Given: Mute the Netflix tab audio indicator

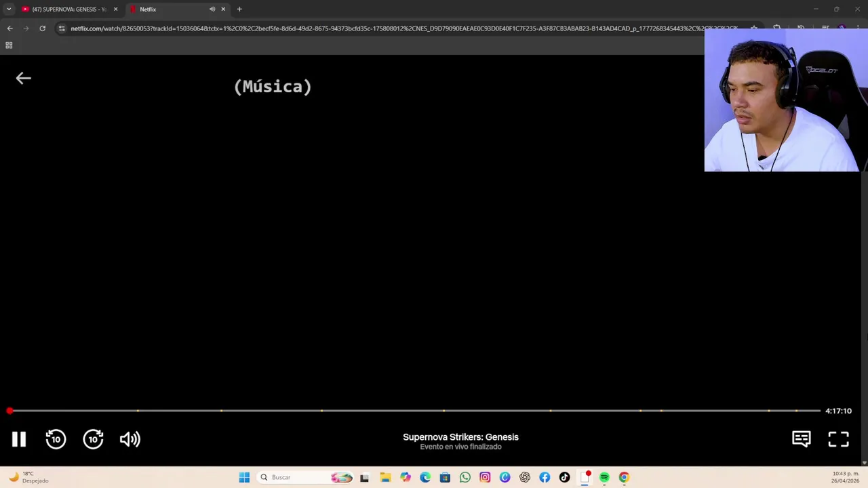Looking at the screenshot, I should (x=212, y=9).
